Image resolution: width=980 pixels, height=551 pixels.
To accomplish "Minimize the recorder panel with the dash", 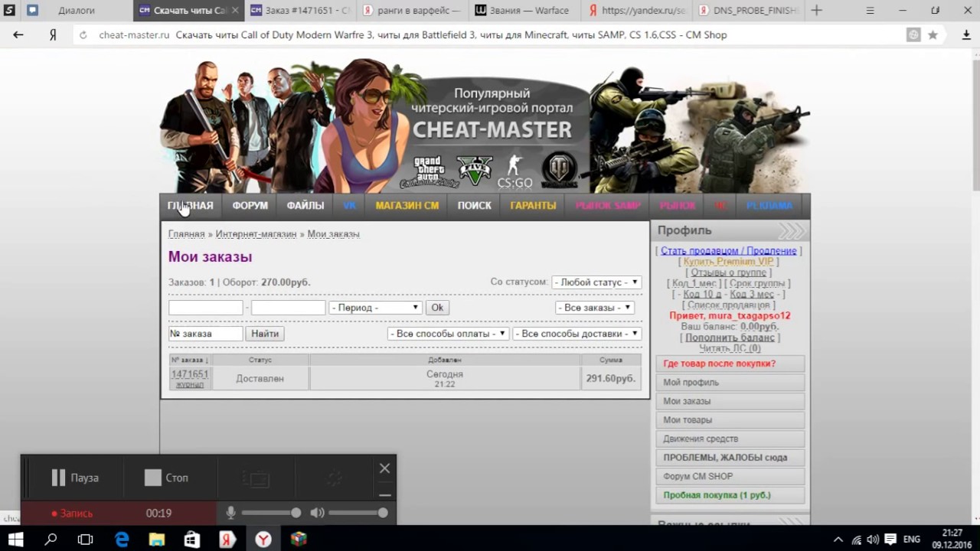I will 384,494.
